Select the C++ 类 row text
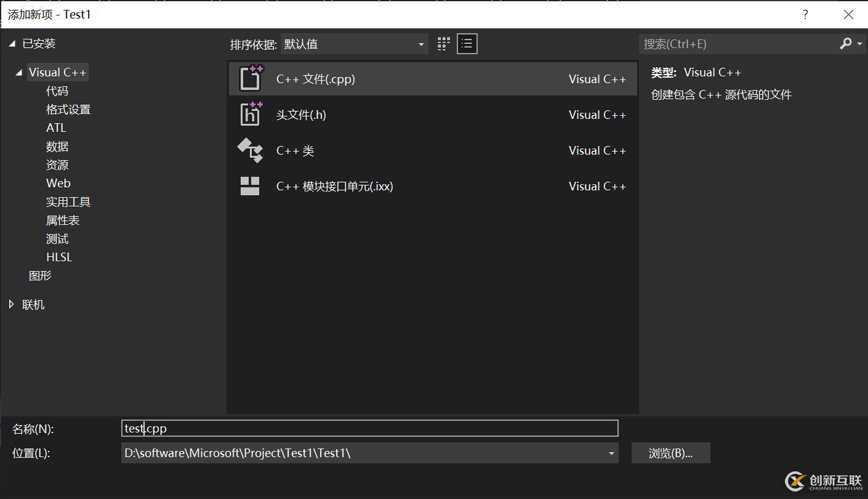Image resolution: width=868 pixels, height=499 pixels. tap(295, 150)
